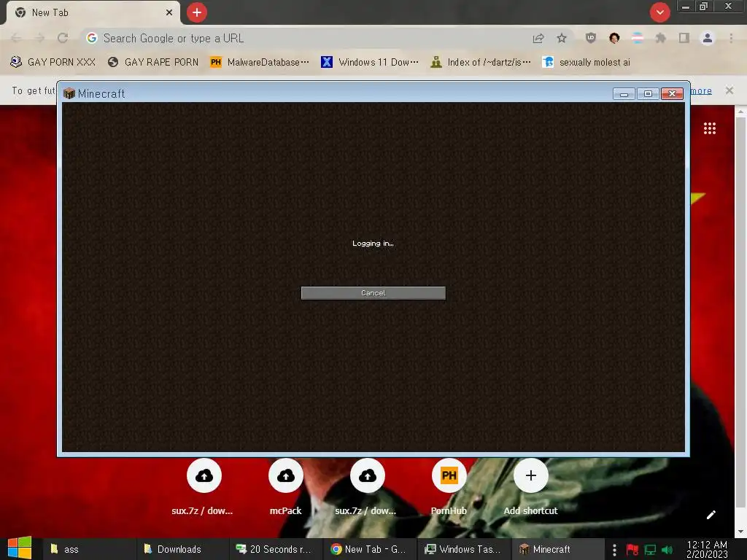Follow the 'more' link in the info bar
The image size is (747, 560).
pyautogui.click(x=701, y=90)
